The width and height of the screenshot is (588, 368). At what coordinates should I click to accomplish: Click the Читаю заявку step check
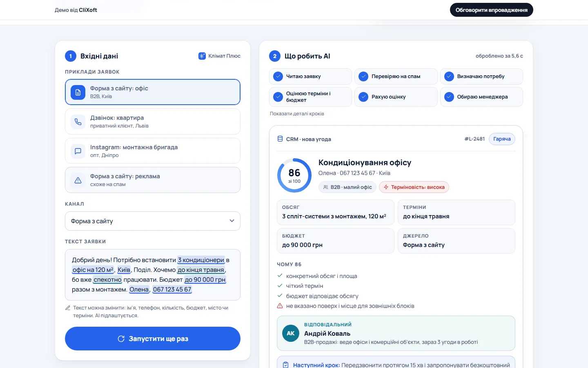click(x=278, y=76)
